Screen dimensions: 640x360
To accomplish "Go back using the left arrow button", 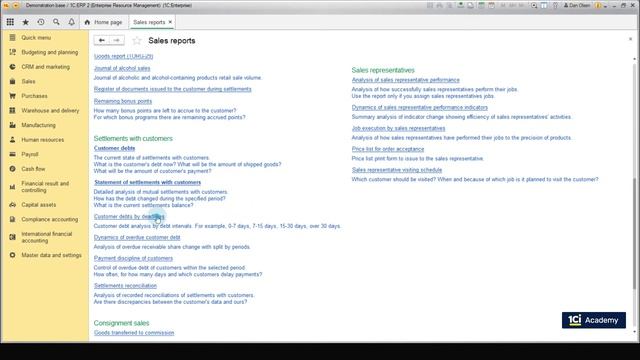I will tap(102, 40).
